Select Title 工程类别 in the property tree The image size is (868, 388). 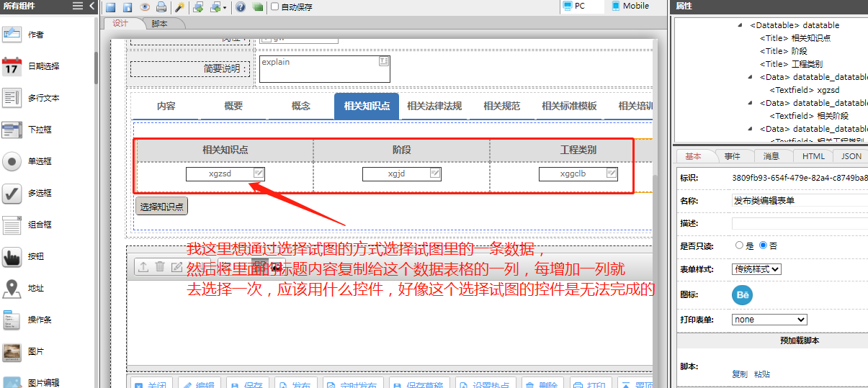click(791, 64)
